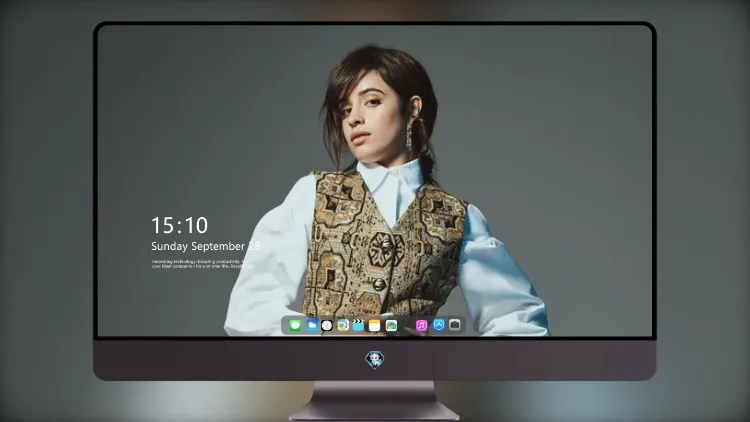The image size is (750, 422).
Task: Open the Weather app in dock
Action: click(312, 326)
